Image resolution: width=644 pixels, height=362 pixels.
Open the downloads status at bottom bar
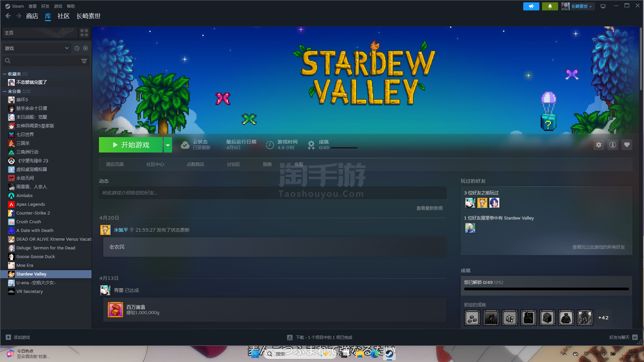coord(320,337)
